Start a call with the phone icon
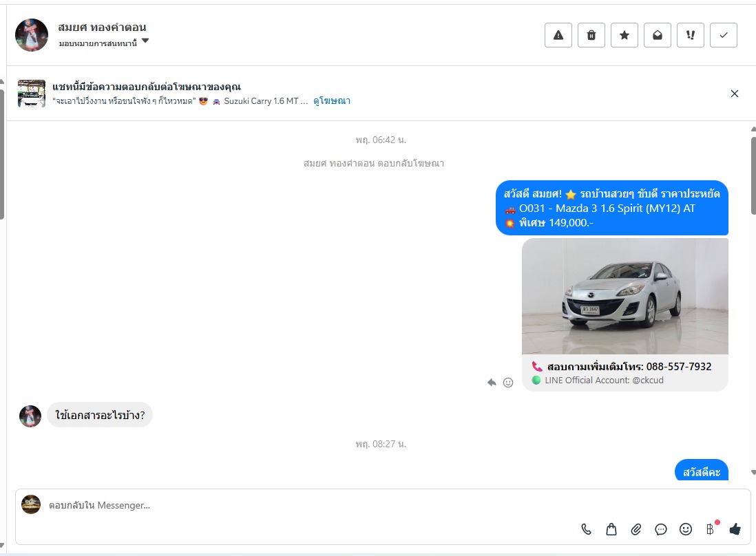756x556 pixels. click(587, 529)
